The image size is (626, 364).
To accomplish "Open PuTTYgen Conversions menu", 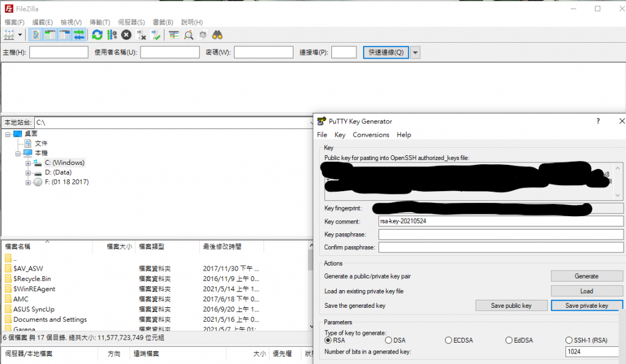I will 371,135.
